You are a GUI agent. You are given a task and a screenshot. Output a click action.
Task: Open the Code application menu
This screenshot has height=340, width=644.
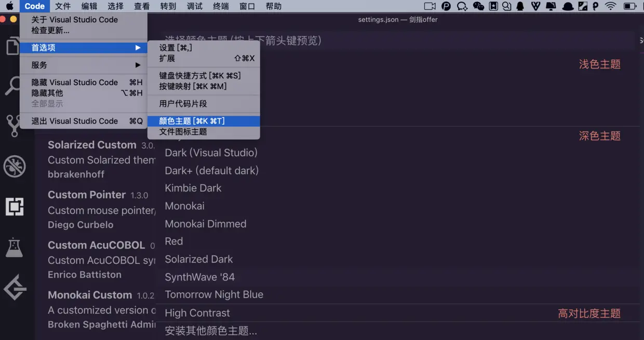(x=35, y=6)
